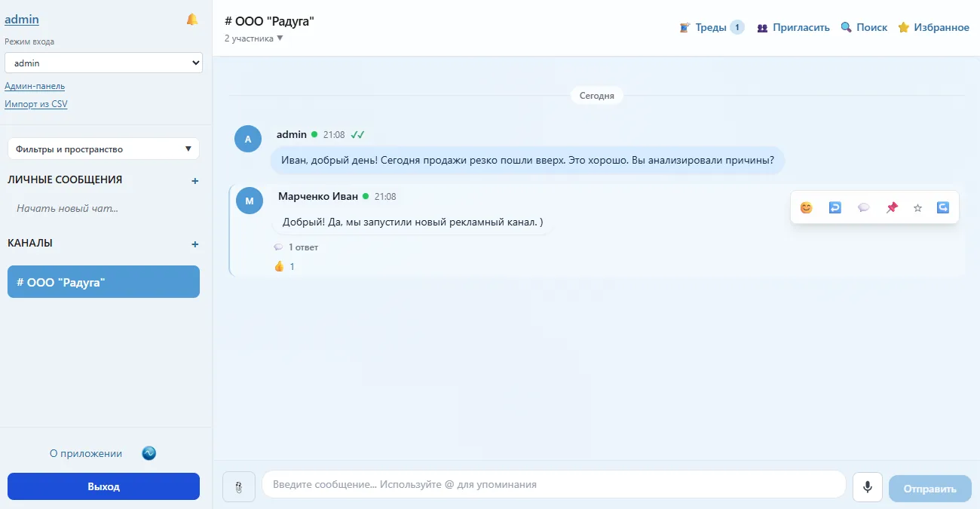Open thread using the speech bubble icon in the message toolbar
Viewport: 980px width, 509px height.
coord(864,207)
